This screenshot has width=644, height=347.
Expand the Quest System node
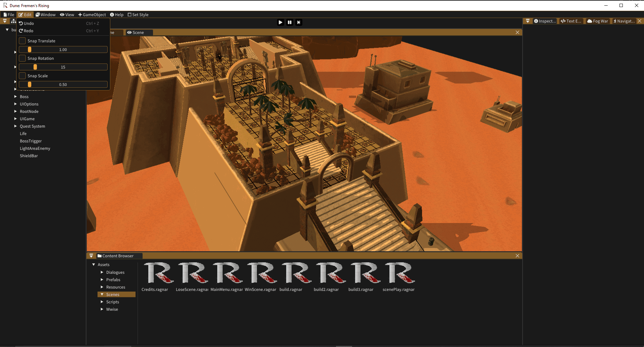coord(15,126)
